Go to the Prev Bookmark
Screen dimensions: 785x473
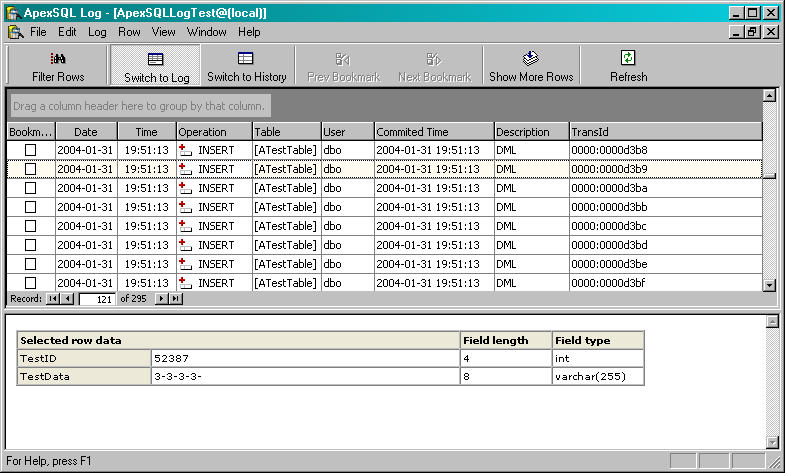[343, 66]
